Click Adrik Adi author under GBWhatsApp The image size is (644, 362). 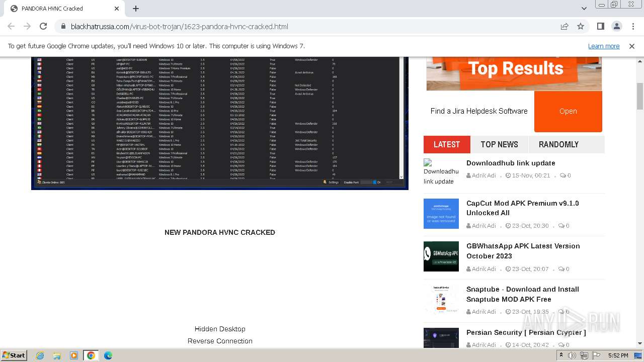click(484, 269)
